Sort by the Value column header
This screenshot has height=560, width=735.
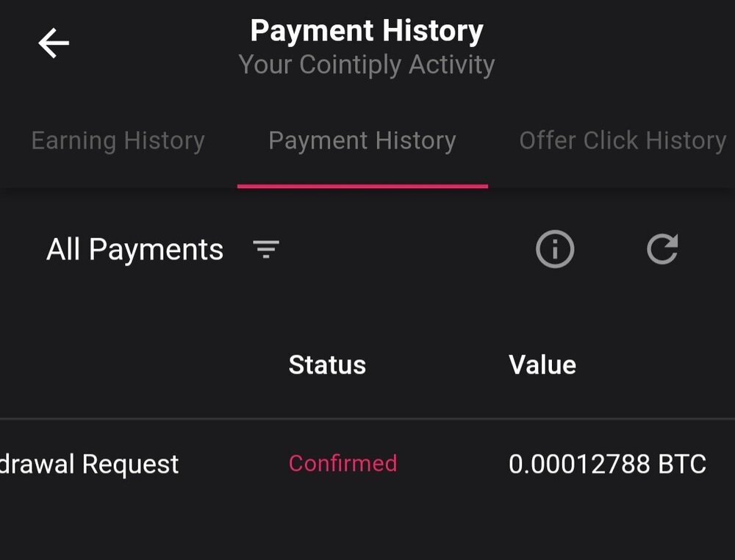coord(542,365)
